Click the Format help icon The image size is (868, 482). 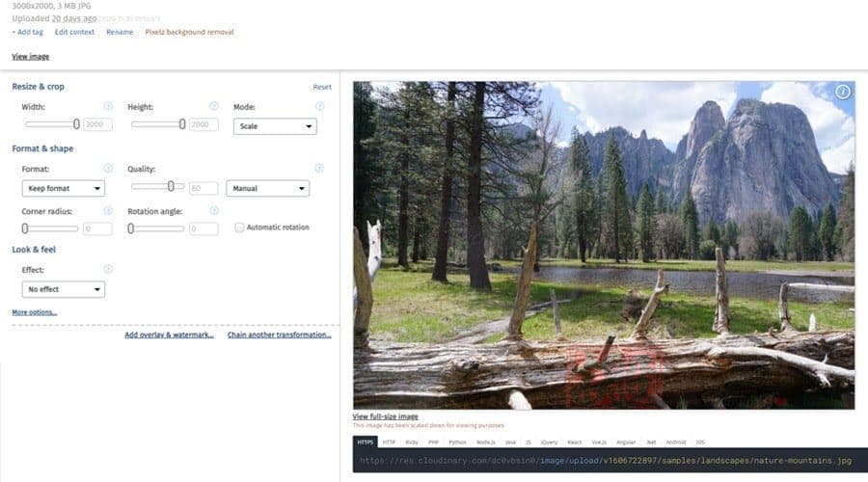pos(108,169)
